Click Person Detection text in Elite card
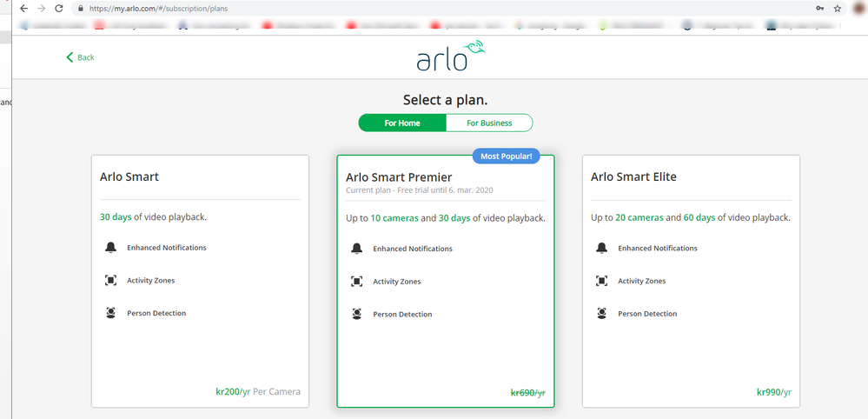The height and width of the screenshot is (419, 868). [647, 313]
